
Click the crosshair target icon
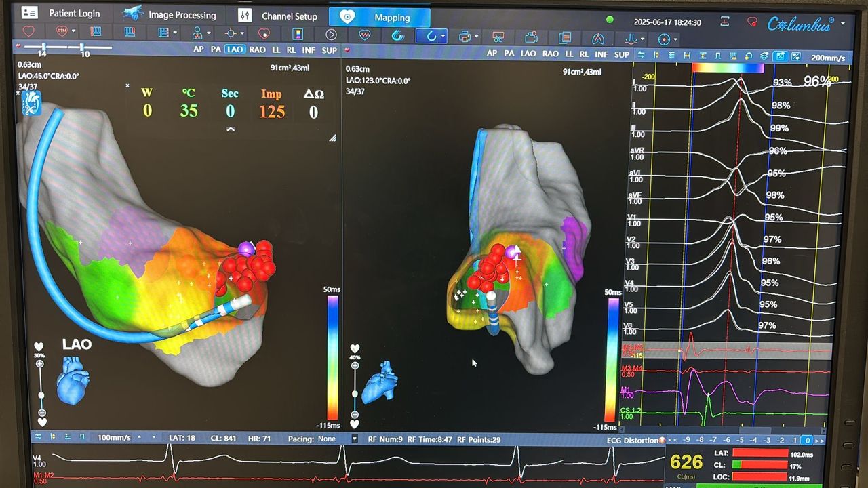pyautogui.click(x=231, y=33)
